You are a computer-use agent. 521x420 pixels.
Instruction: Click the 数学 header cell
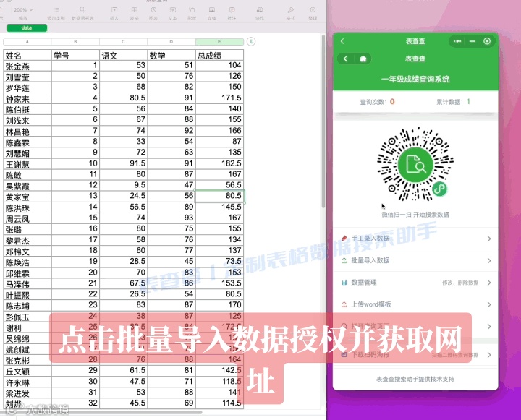[x=171, y=55]
